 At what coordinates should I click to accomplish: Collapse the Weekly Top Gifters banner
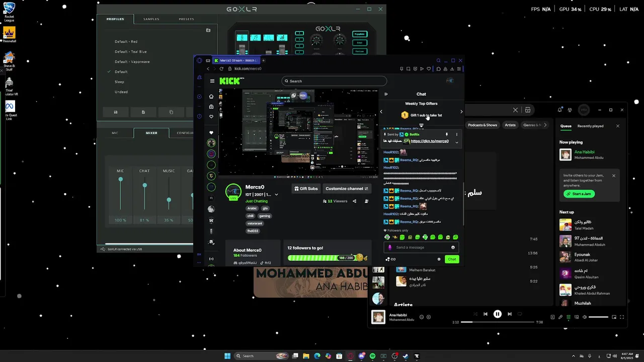pos(421,126)
